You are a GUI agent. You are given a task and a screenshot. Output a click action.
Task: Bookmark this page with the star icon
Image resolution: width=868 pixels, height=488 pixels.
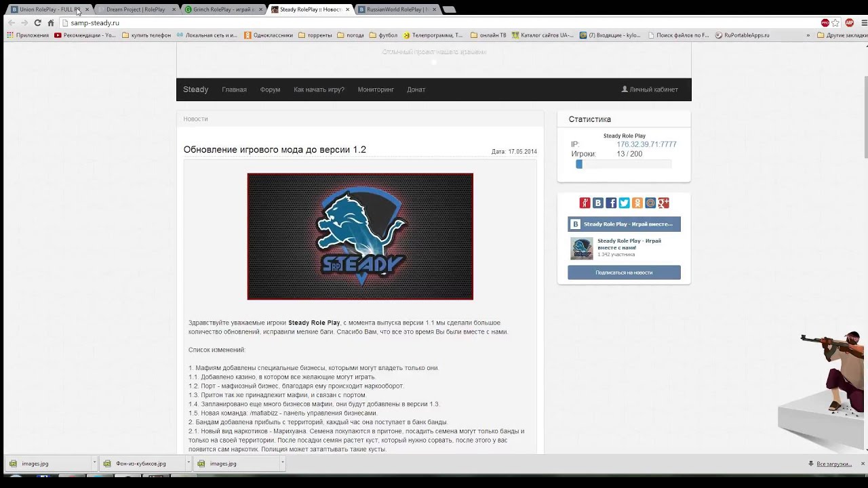pyautogui.click(x=836, y=22)
